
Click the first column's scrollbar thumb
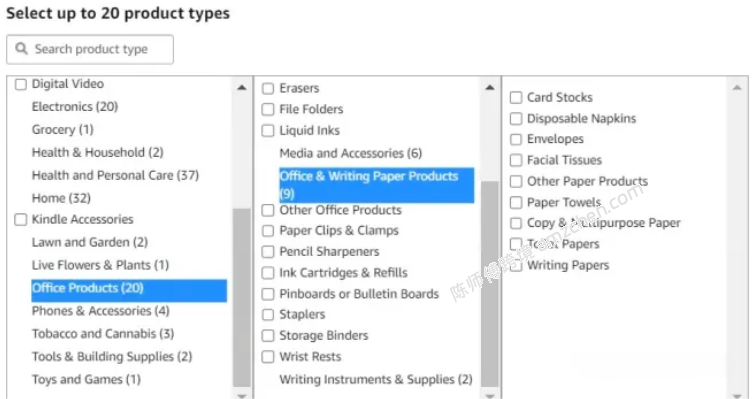point(242,297)
